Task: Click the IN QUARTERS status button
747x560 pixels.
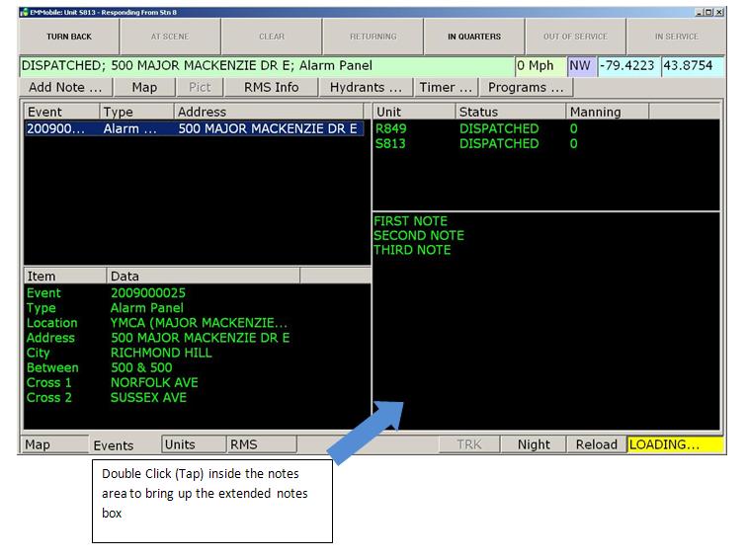Action: click(x=473, y=37)
